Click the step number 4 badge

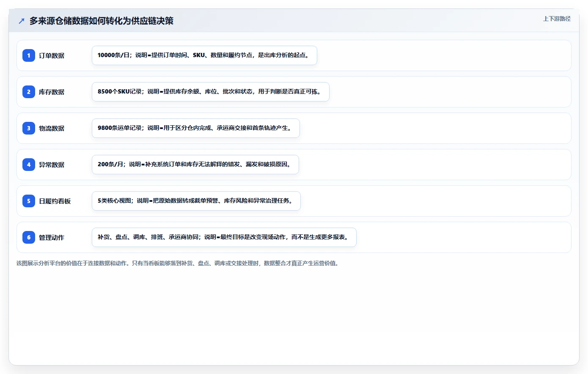[x=29, y=165]
